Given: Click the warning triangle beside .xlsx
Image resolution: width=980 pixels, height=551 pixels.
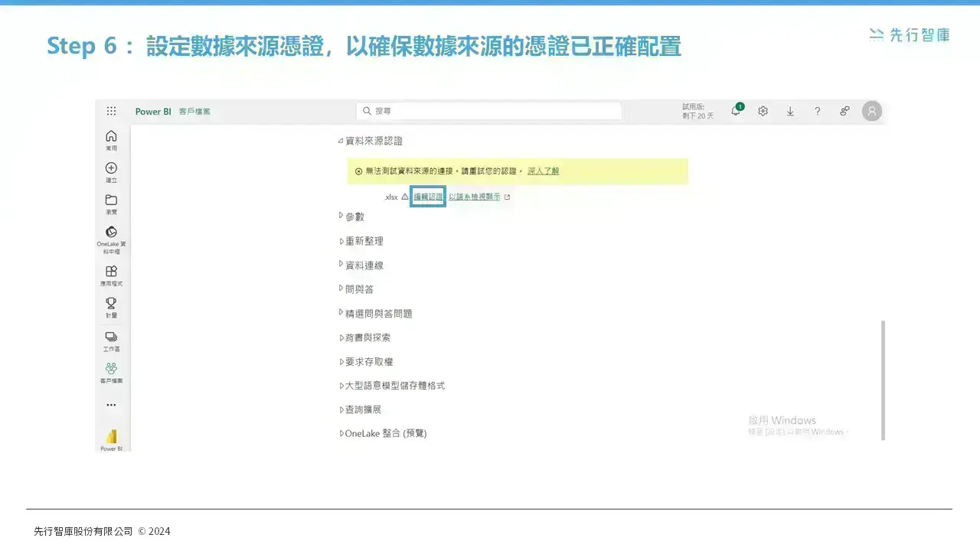Looking at the screenshot, I should pos(405,197).
